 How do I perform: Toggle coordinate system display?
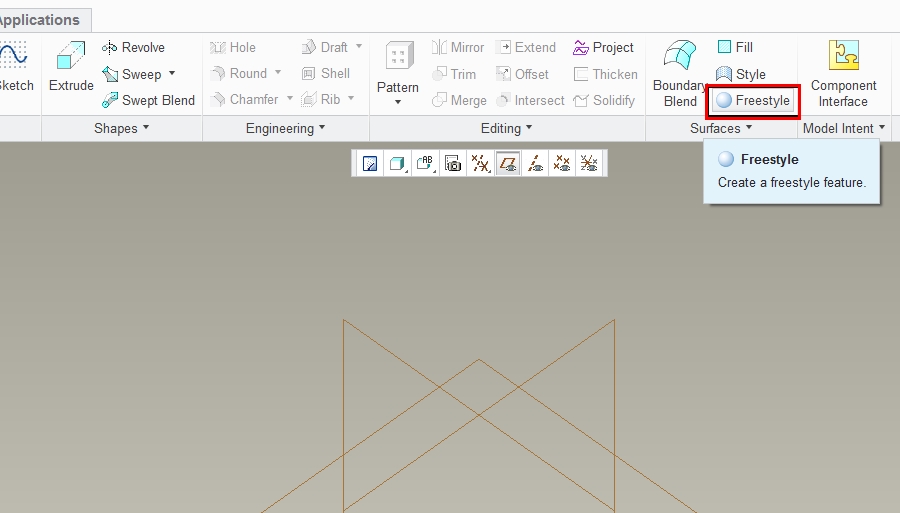coord(589,164)
